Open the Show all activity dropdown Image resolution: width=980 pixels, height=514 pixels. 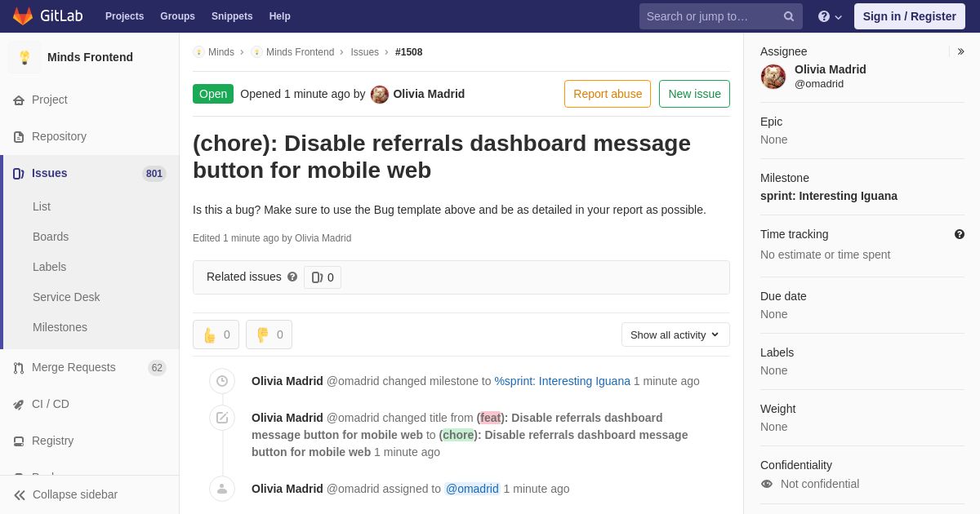tap(675, 335)
